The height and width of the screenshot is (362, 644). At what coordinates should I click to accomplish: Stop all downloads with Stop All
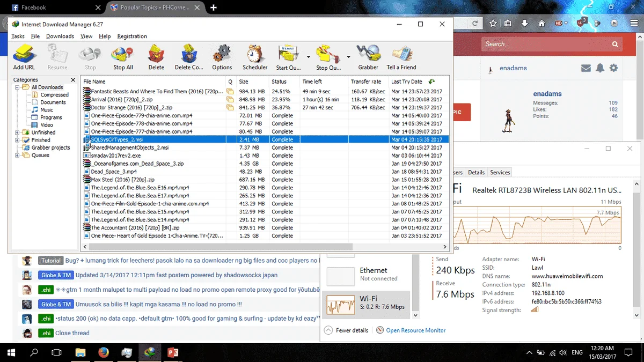(x=123, y=58)
